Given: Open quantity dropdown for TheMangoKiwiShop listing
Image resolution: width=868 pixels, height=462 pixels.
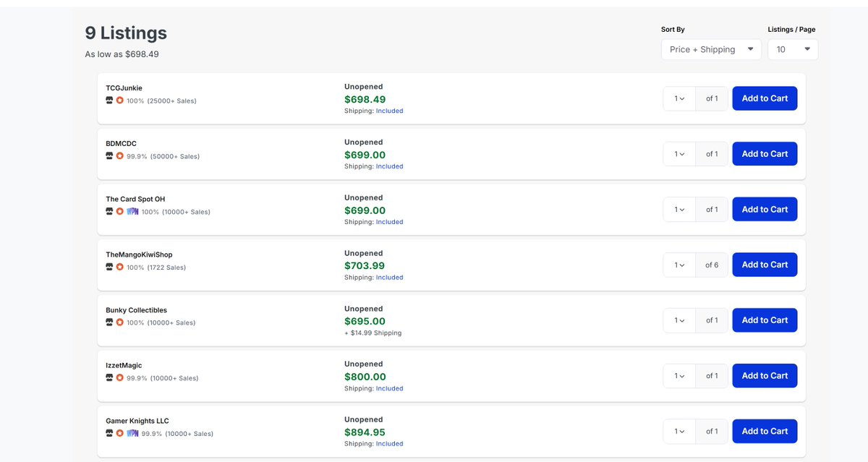Looking at the screenshot, I should 679,265.
